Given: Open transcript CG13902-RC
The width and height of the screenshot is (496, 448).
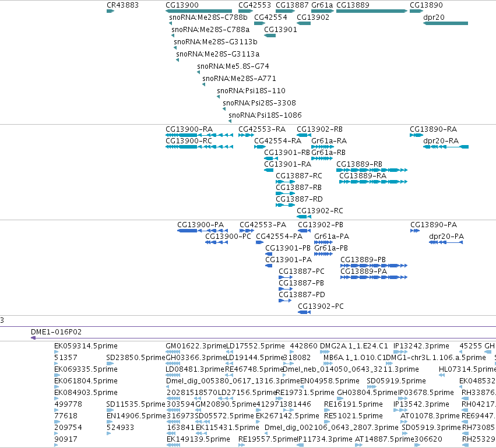Looking at the screenshot, I should (x=320, y=211).
